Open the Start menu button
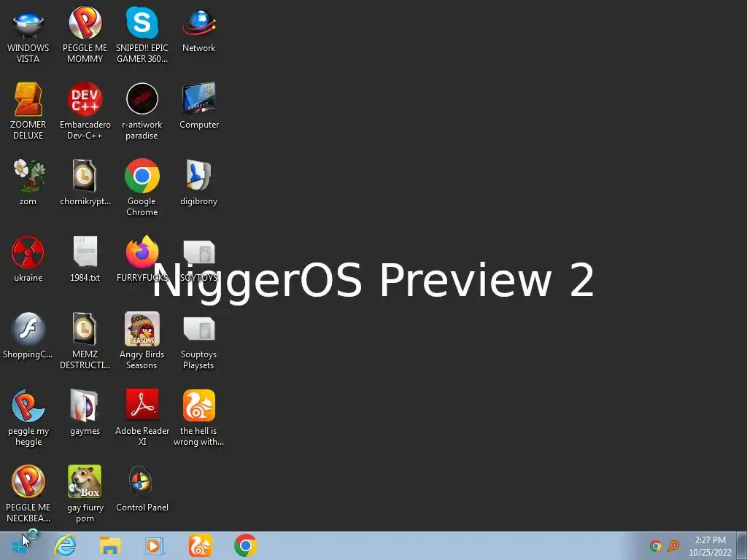 (x=19, y=545)
